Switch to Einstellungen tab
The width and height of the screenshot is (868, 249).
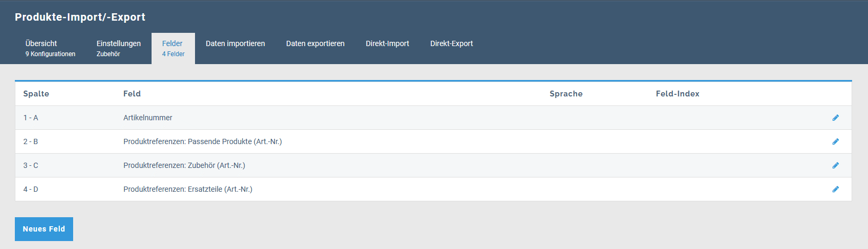(119, 48)
